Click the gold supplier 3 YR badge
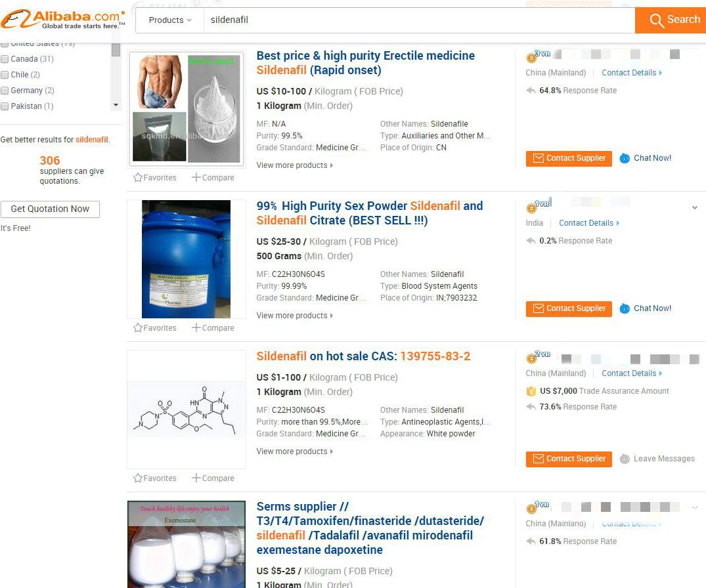The image size is (706, 588). point(538,56)
